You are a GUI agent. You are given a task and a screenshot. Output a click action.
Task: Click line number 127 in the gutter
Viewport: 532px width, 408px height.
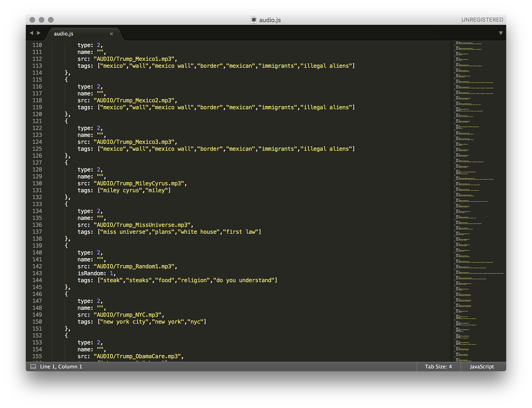pyautogui.click(x=37, y=163)
